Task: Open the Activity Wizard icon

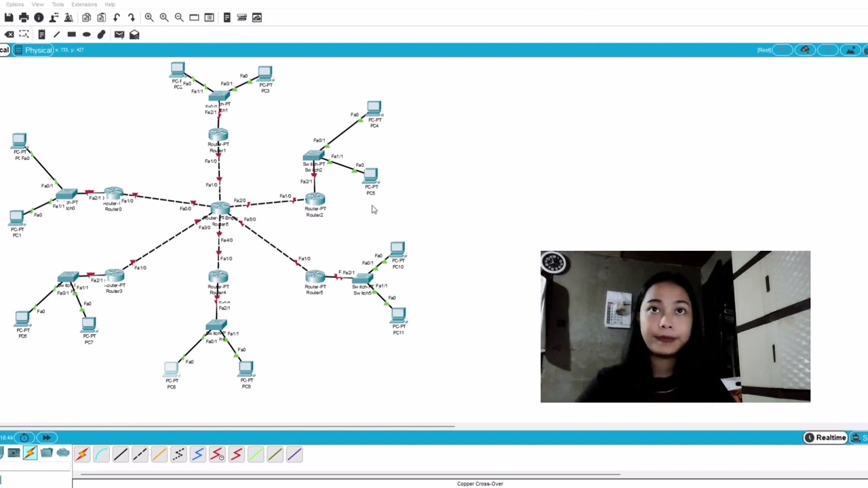Action: 68,18
